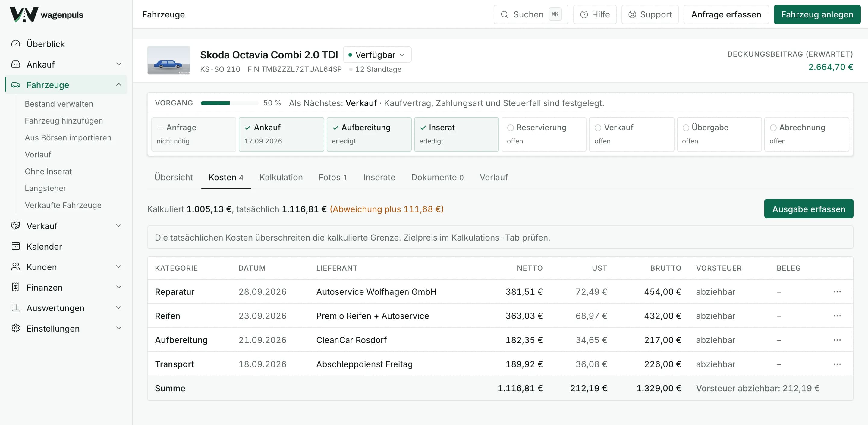
Task: Open the Verfügbar status dropdown
Action: tap(377, 55)
